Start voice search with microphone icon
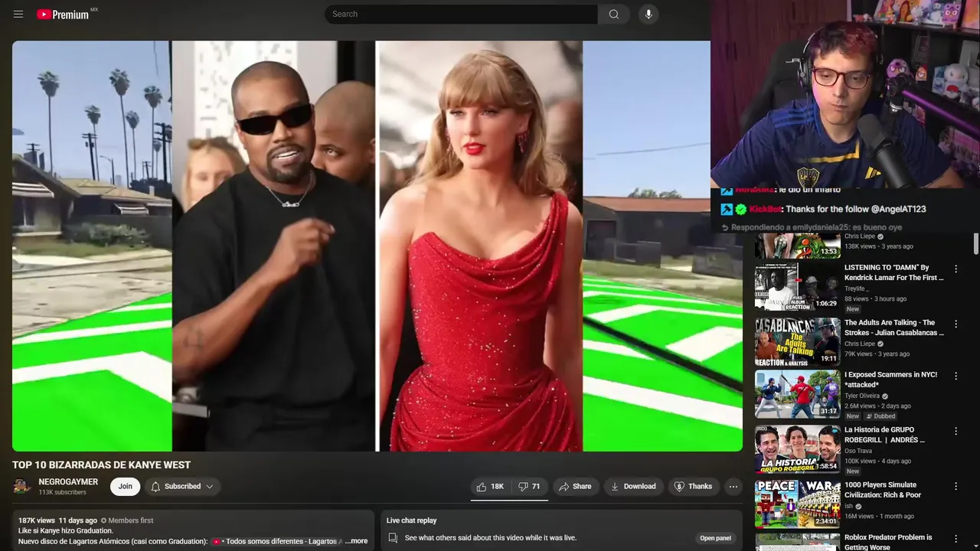The height and width of the screenshot is (551, 980). (x=648, y=14)
